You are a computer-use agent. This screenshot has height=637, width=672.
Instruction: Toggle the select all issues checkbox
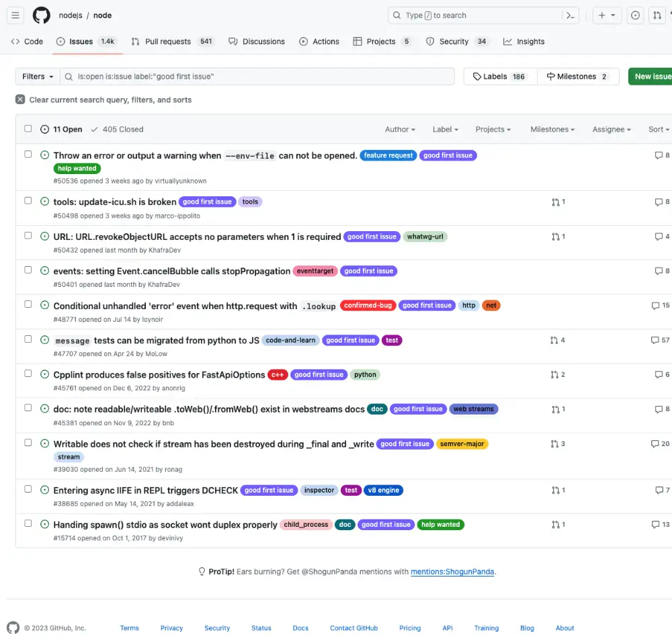pos(28,129)
